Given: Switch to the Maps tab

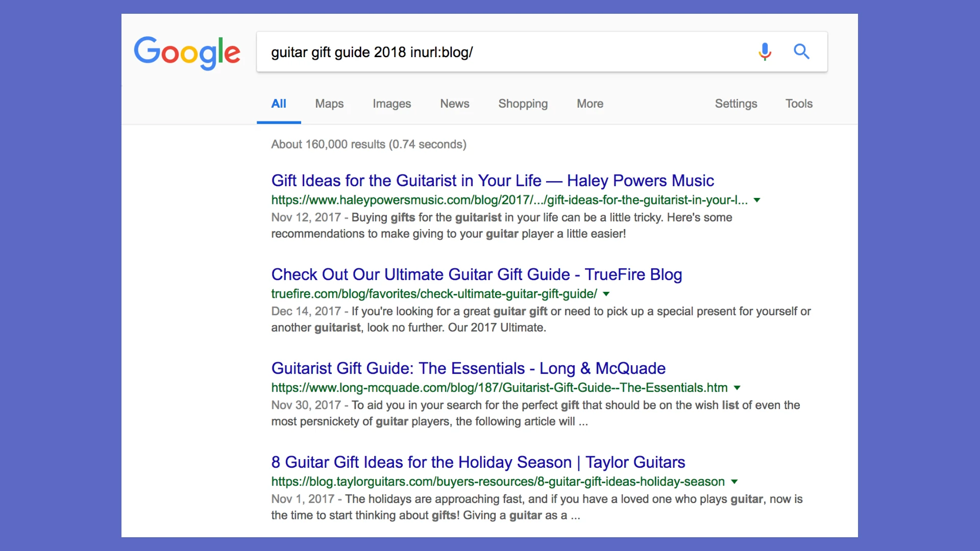Looking at the screenshot, I should click(329, 104).
